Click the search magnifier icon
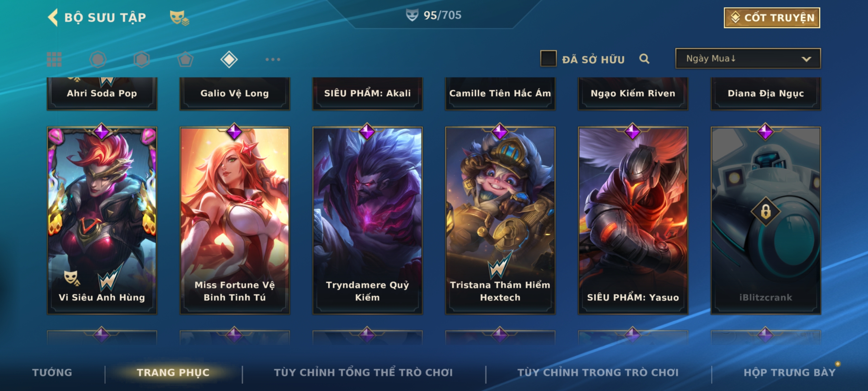868x391 pixels. [x=644, y=59]
